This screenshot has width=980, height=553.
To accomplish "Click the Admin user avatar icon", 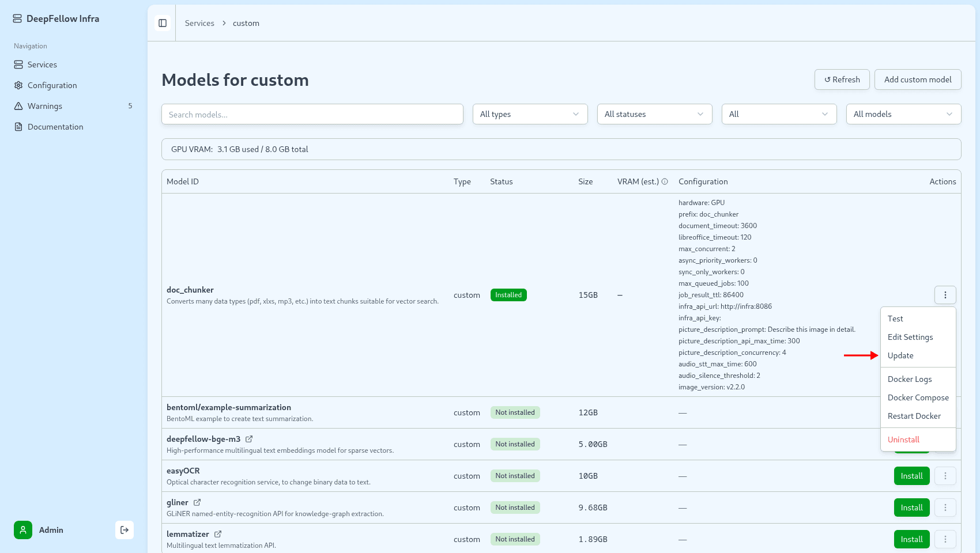I will point(23,530).
